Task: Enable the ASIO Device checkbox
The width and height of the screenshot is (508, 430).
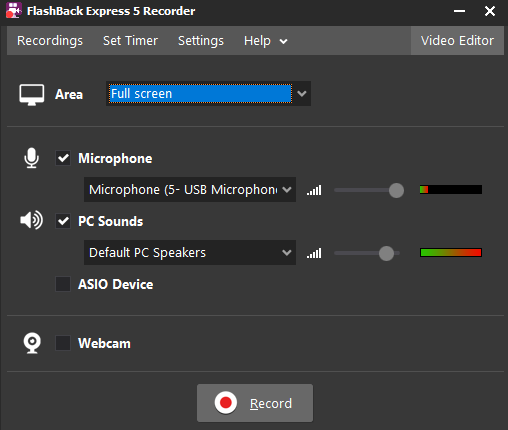Action: [63, 284]
